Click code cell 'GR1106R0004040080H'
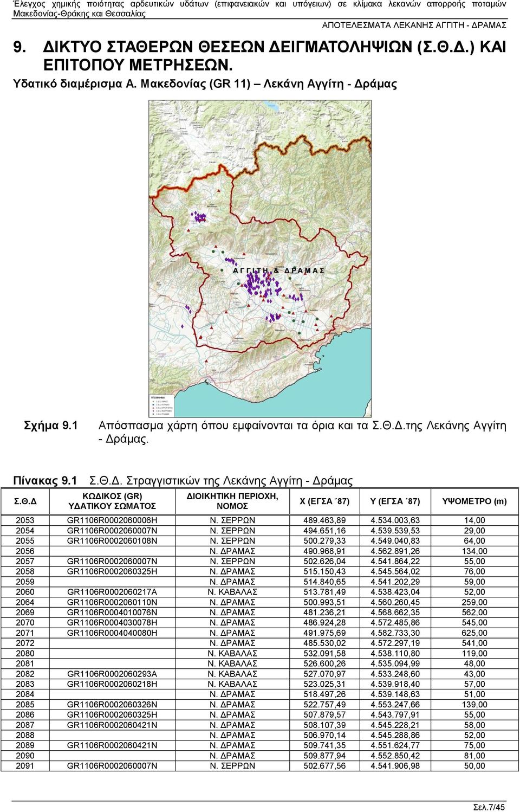The width and height of the screenshot is (520, 812). click(112, 633)
